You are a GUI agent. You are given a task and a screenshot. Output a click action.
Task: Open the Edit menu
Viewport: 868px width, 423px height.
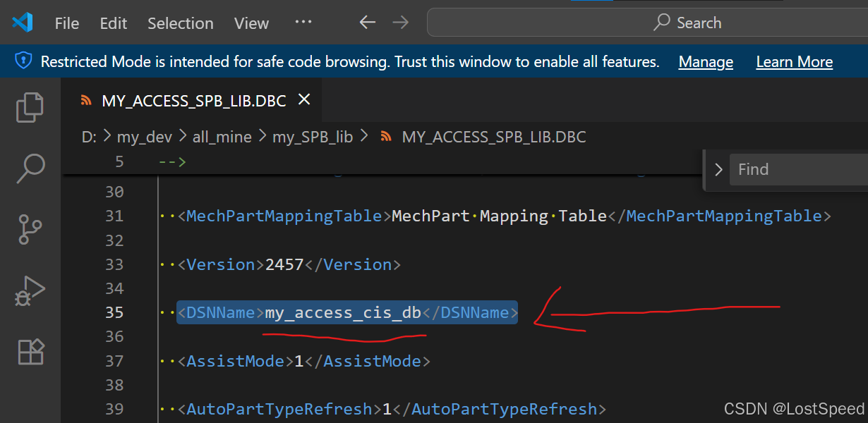(x=113, y=23)
